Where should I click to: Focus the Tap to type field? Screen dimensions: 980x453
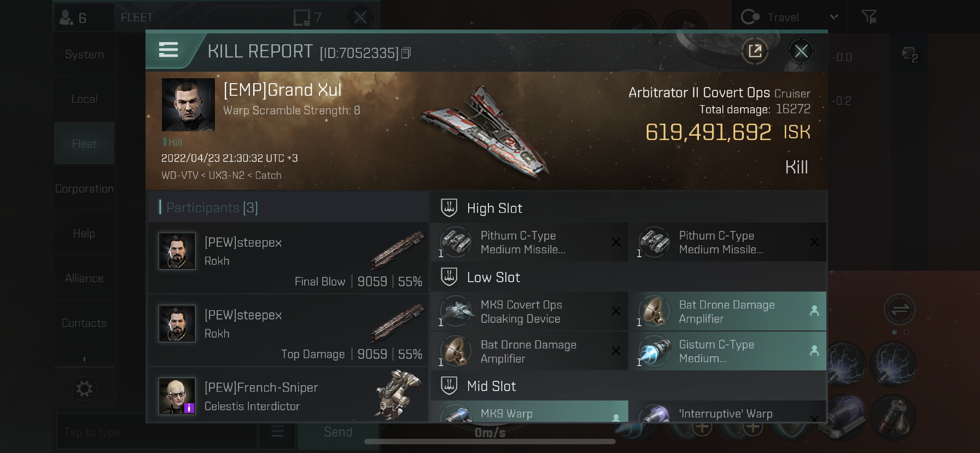coord(156,432)
